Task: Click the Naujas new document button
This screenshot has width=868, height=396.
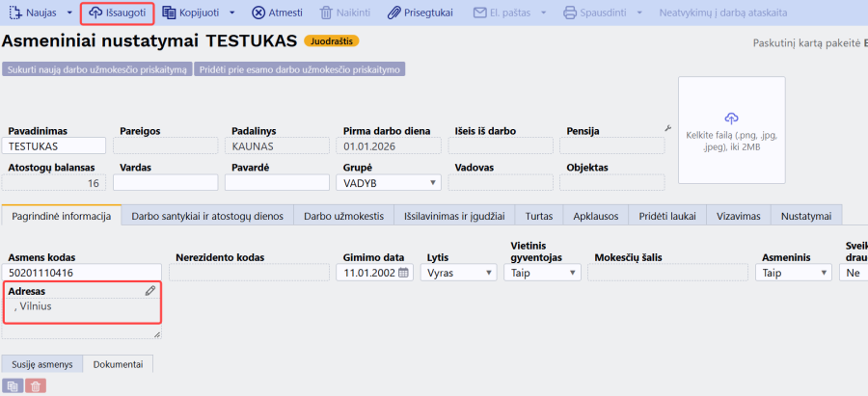Action: (33, 13)
